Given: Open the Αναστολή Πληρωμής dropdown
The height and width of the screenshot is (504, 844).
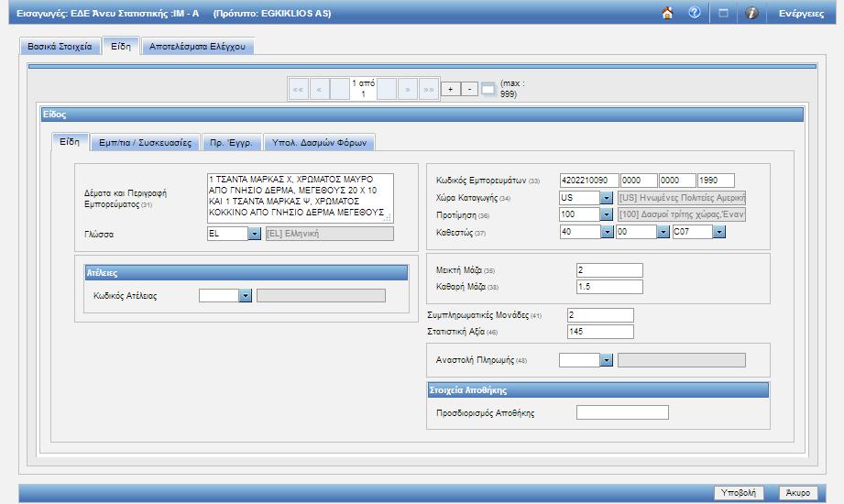Looking at the screenshot, I should point(607,360).
